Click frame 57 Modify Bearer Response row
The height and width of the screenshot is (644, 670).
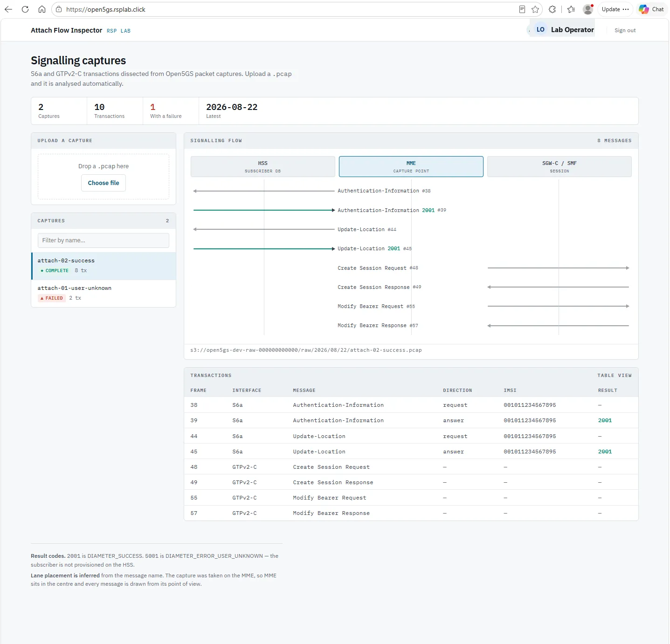click(x=411, y=513)
